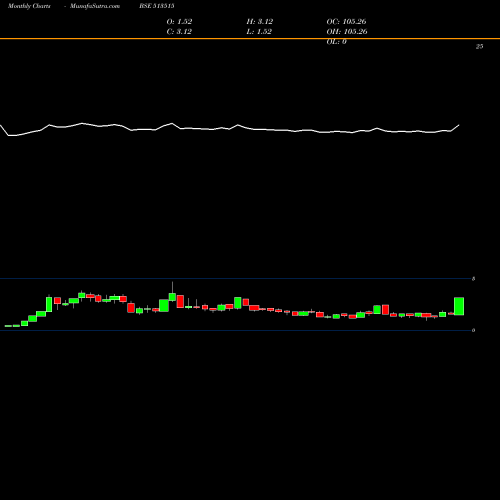Screen dimensions: 500x500
Task: Click the "5" price axis label
Action: (473, 279)
